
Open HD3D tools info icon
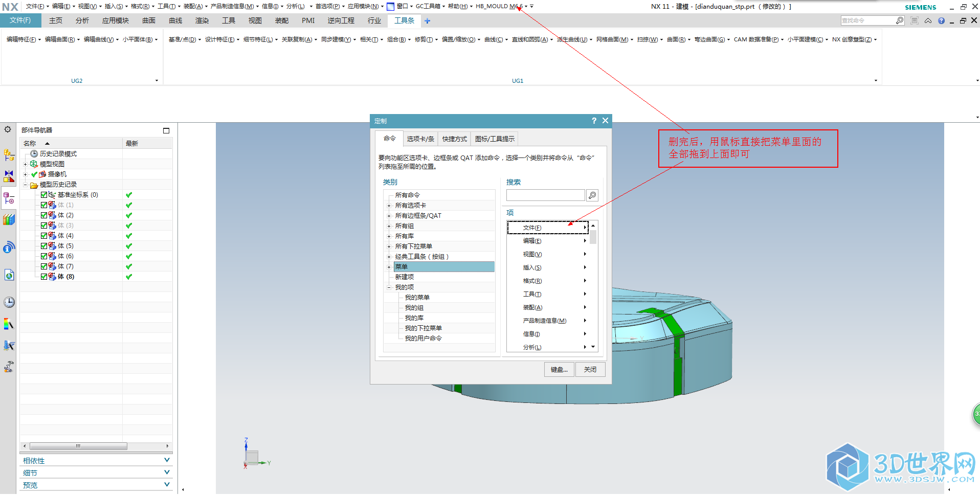[x=9, y=247]
